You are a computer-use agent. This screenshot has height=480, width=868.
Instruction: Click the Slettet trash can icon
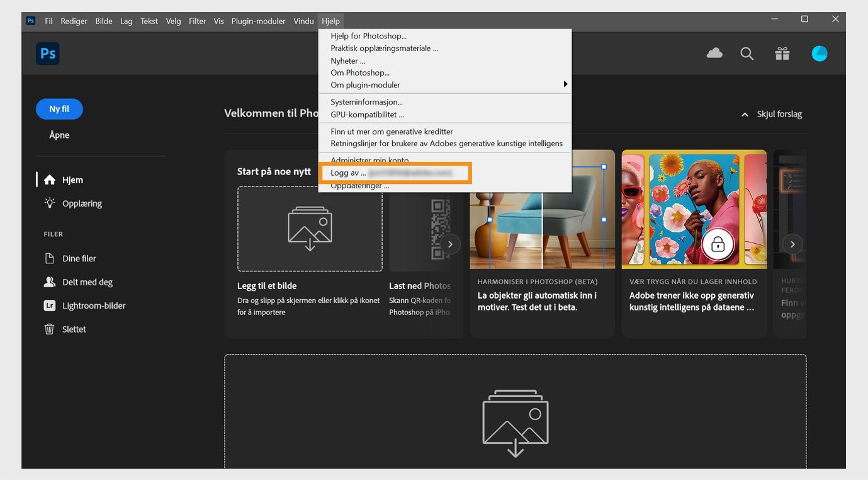49,329
